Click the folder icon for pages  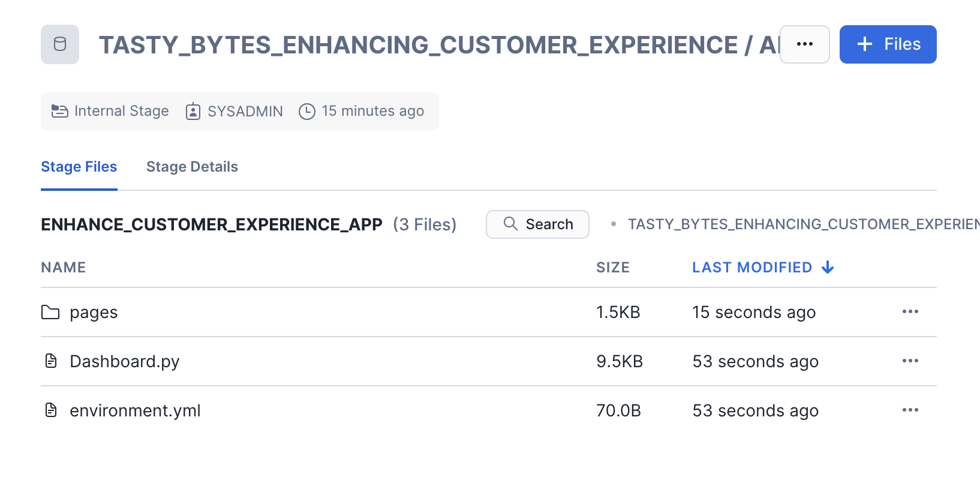(x=50, y=313)
